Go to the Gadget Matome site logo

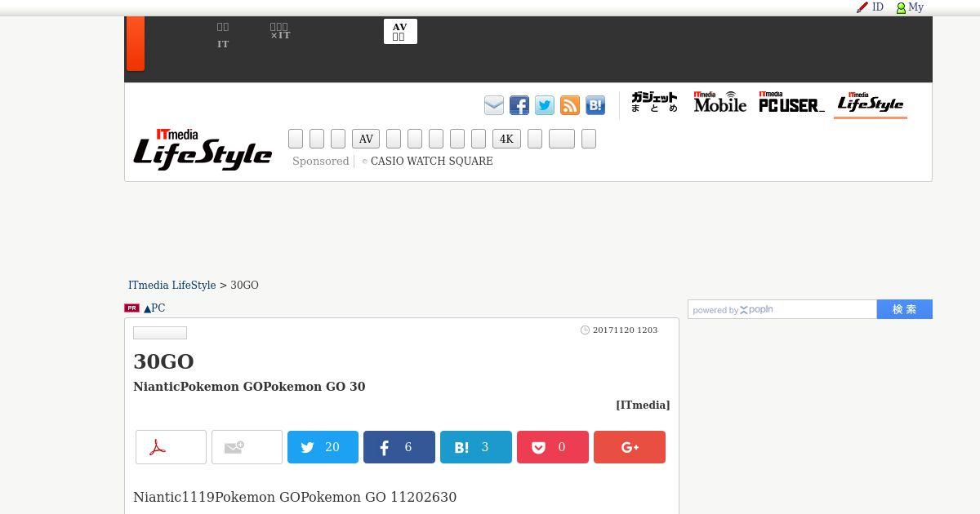click(x=654, y=102)
